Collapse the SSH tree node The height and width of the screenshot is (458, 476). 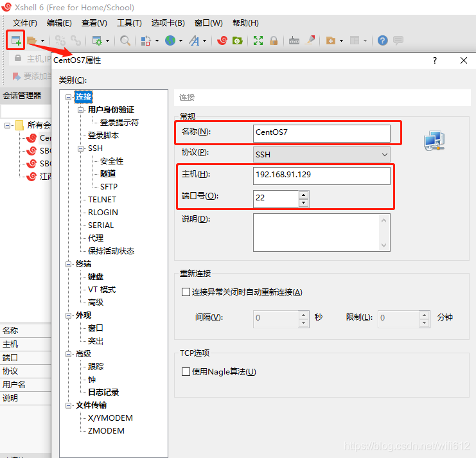pos(80,148)
